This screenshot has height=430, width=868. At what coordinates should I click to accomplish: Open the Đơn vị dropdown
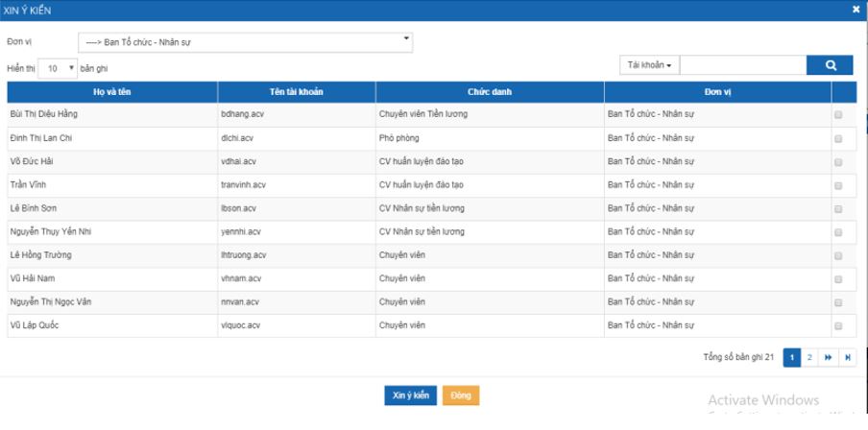[x=245, y=41]
